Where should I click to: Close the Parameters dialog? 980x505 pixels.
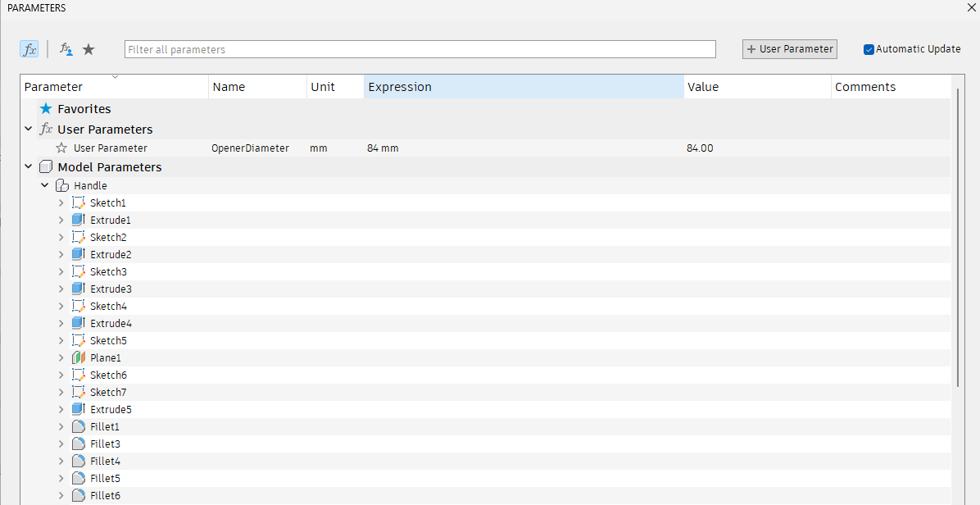click(971, 7)
